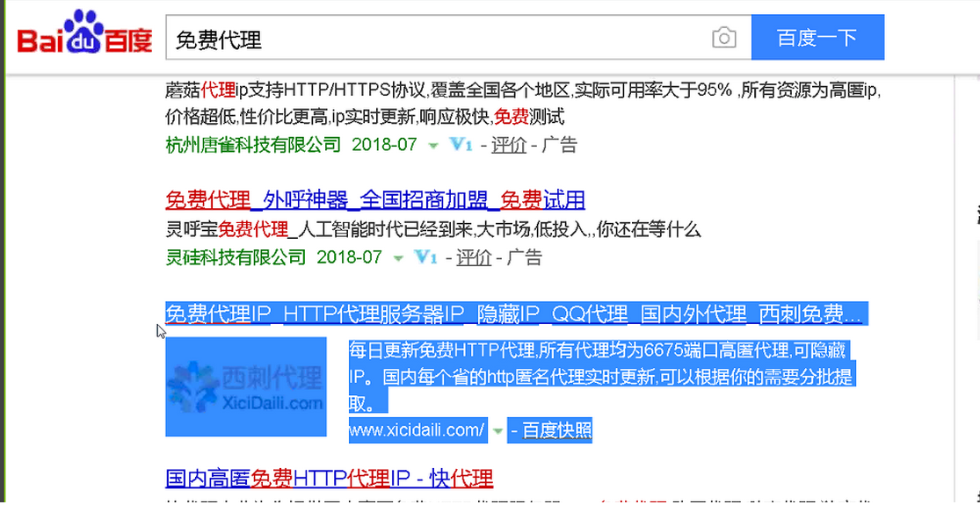Click the 评价 link for 杭州唐雀科技有限公司
The width and height of the screenshot is (980, 519).
point(509,145)
